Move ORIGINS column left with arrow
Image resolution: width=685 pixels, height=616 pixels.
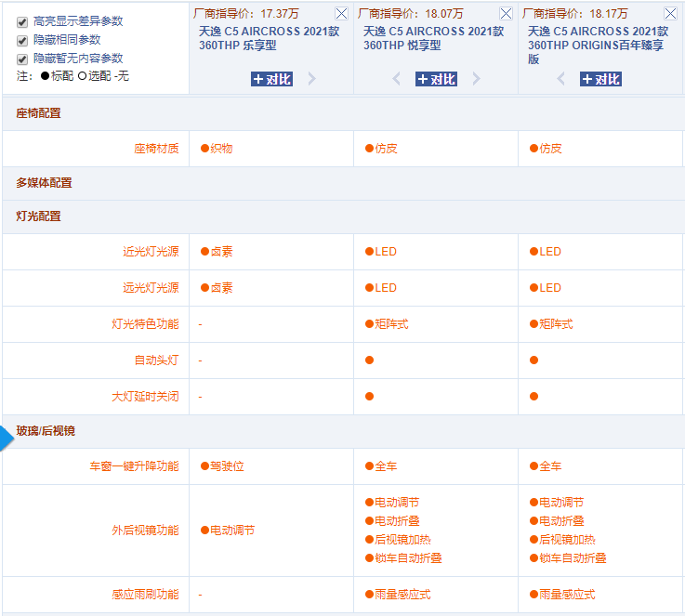click(561, 79)
